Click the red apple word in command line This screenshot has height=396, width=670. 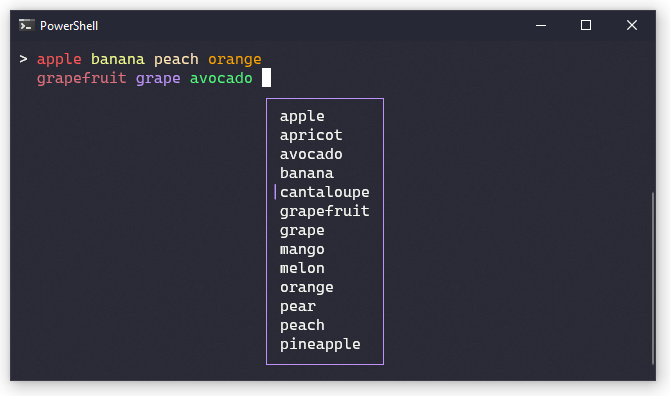point(59,59)
